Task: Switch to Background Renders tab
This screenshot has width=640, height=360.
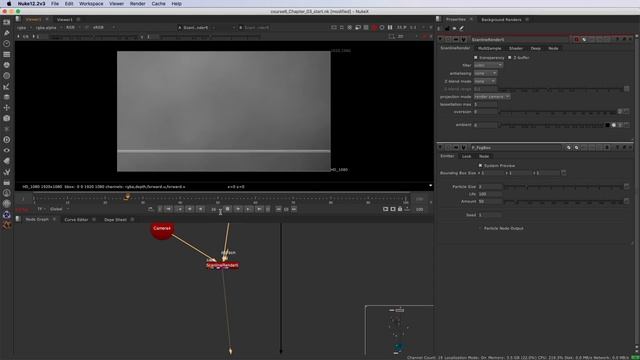Action: [501, 20]
